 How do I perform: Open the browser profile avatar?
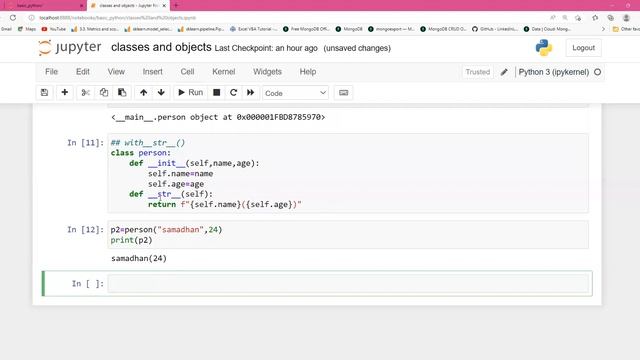tap(626, 18)
